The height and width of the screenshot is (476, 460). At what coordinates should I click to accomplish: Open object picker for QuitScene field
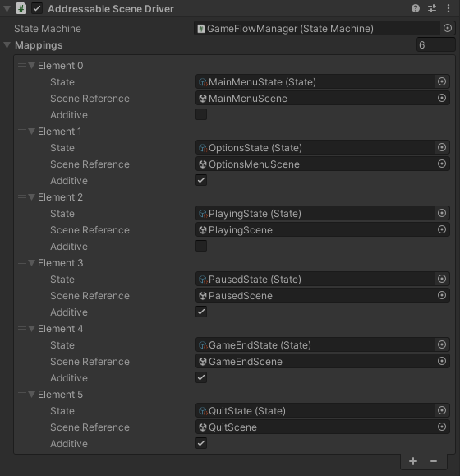tap(442, 427)
